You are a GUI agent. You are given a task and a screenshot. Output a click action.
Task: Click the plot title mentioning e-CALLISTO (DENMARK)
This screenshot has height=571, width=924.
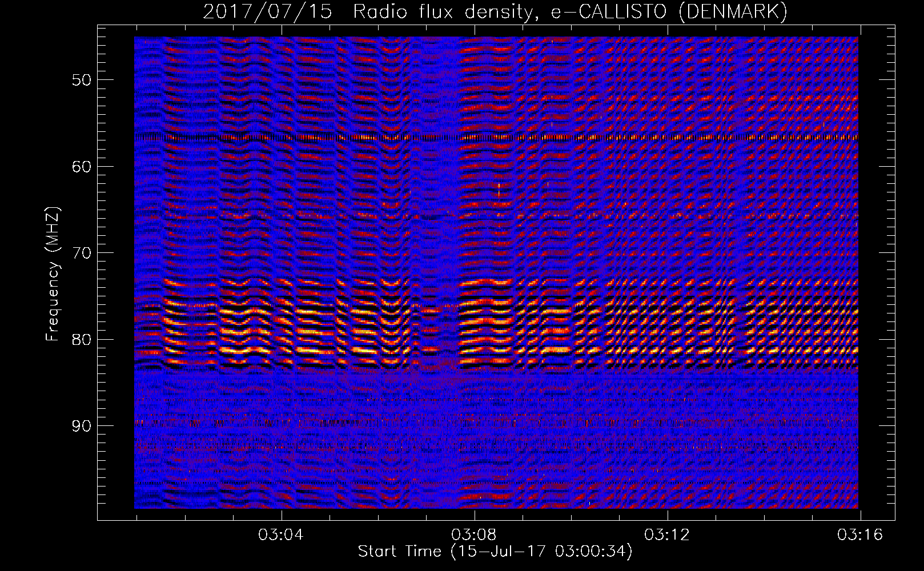point(495,11)
